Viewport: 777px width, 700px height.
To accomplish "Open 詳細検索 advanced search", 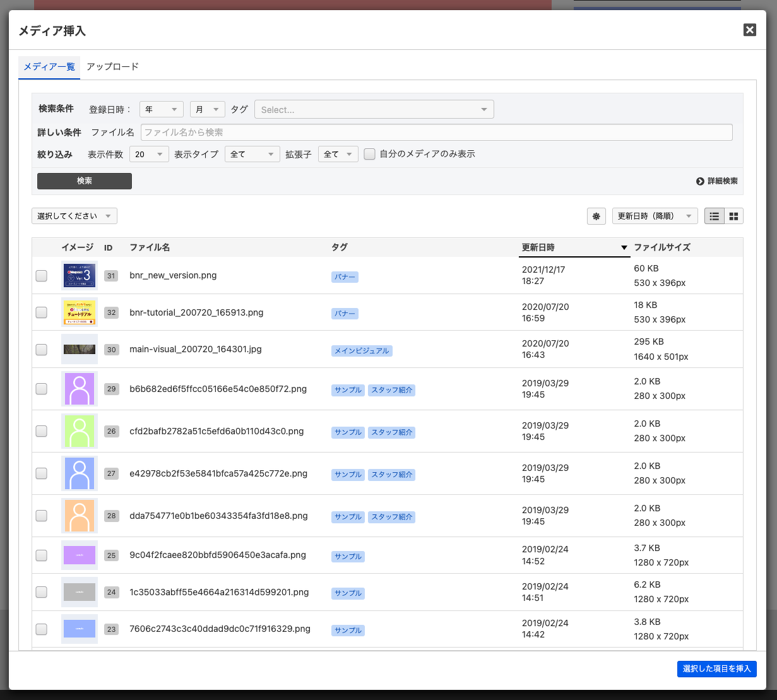I will point(717,181).
